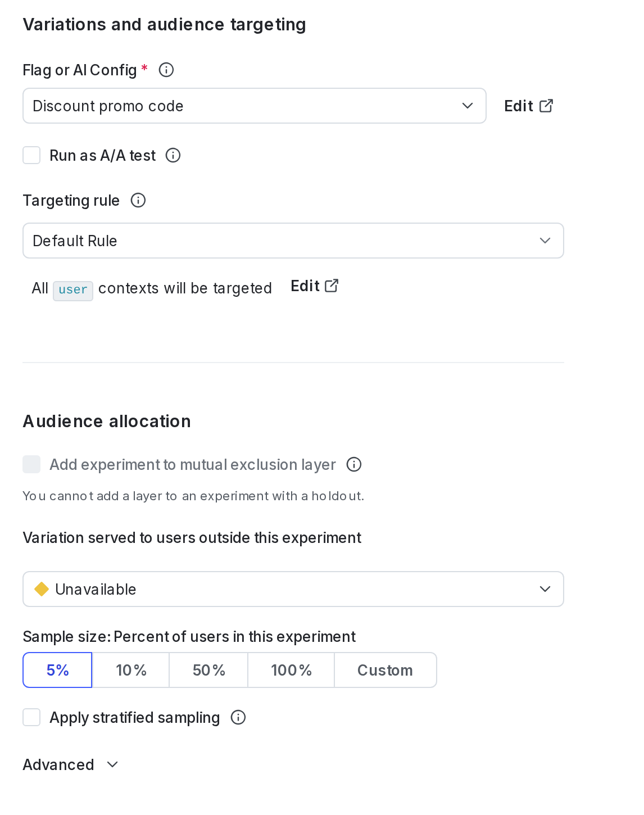
Task: Open the Targeting rule info tooltip icon
Action: [x=138, y=200]
